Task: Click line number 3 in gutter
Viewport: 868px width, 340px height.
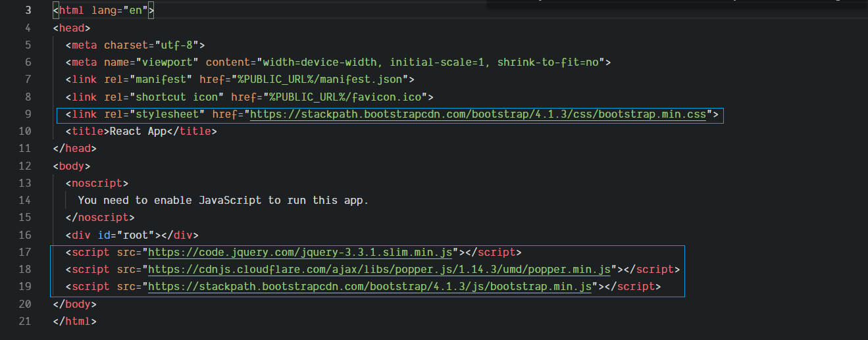Action: click(x=28, y=11)
